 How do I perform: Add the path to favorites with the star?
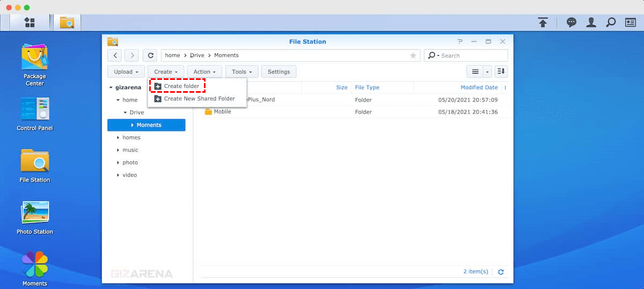413,55
